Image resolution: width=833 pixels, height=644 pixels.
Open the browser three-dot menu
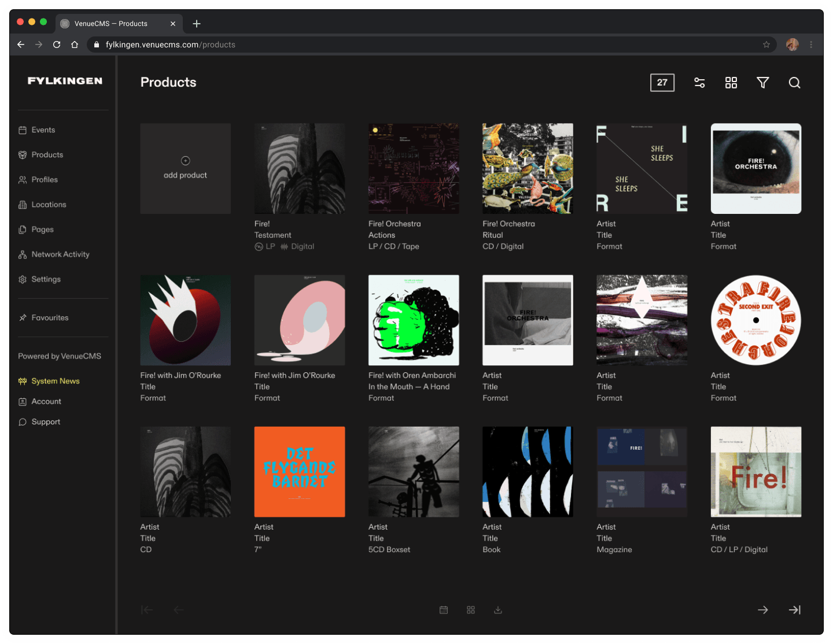click(x=811, y=45)
